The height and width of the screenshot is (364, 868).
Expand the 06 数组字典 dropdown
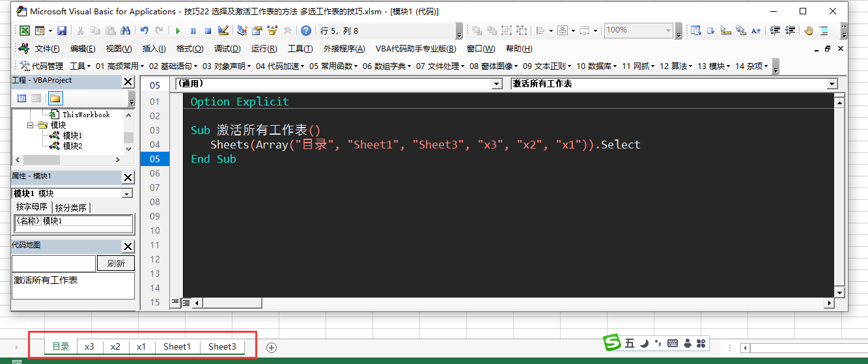click(x=387, y=66)
